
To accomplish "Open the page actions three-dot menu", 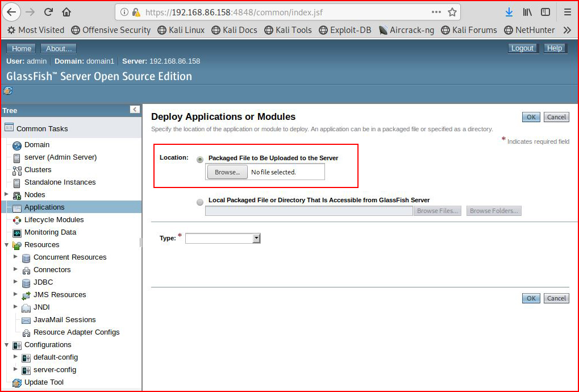I will click(436, 12).
